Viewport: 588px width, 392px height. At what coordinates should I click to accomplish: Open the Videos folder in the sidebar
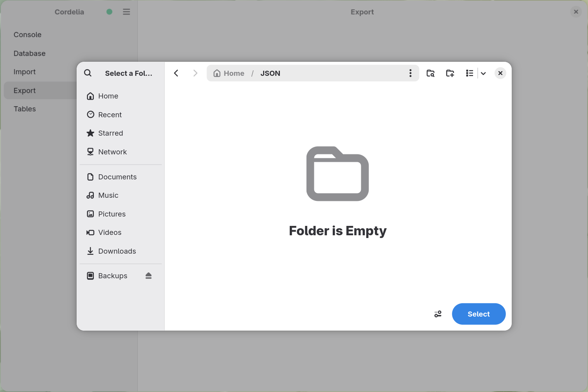click(x=121, y=233)
